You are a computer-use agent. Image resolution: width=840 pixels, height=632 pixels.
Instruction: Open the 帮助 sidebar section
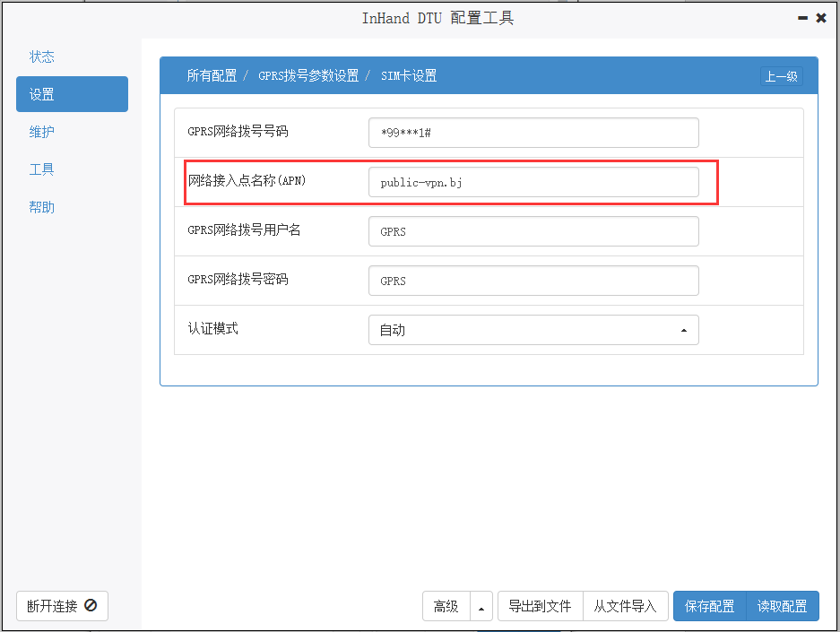(x=42, y=207)
